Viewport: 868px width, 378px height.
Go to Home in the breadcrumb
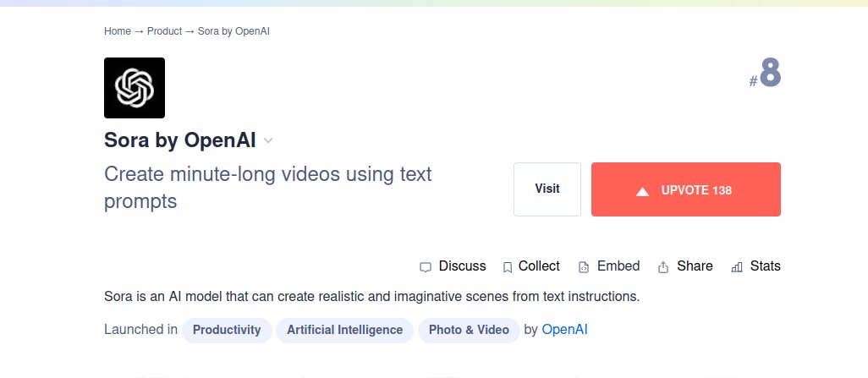click(x=118, y=31)
